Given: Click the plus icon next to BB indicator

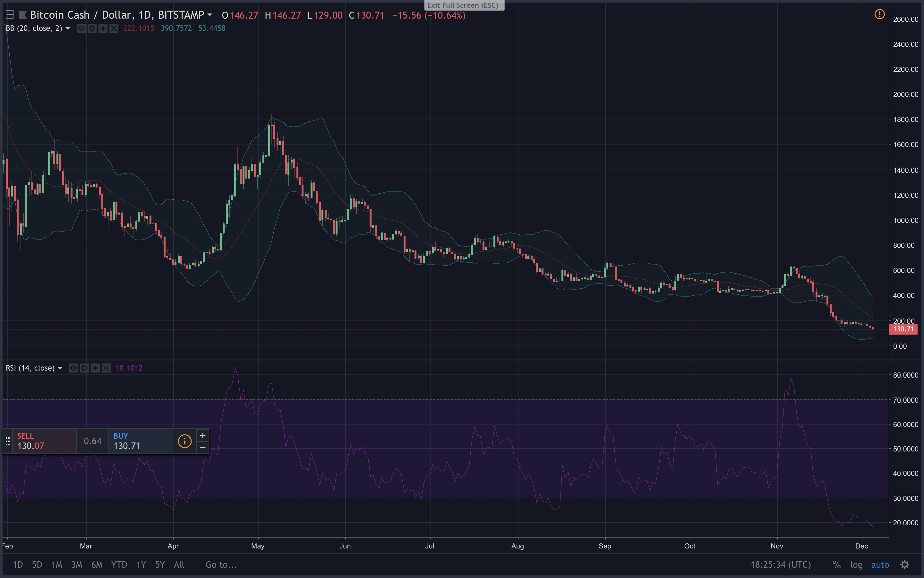Looking at the screenshot, I should coord(103,28).
